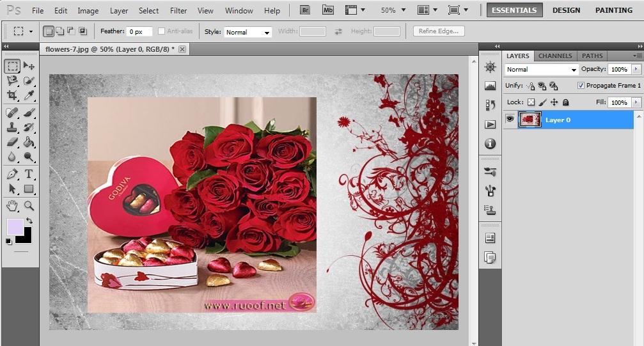Select the Hand tool
This screenshot has width=644, height=346.
tap(12, 205)
